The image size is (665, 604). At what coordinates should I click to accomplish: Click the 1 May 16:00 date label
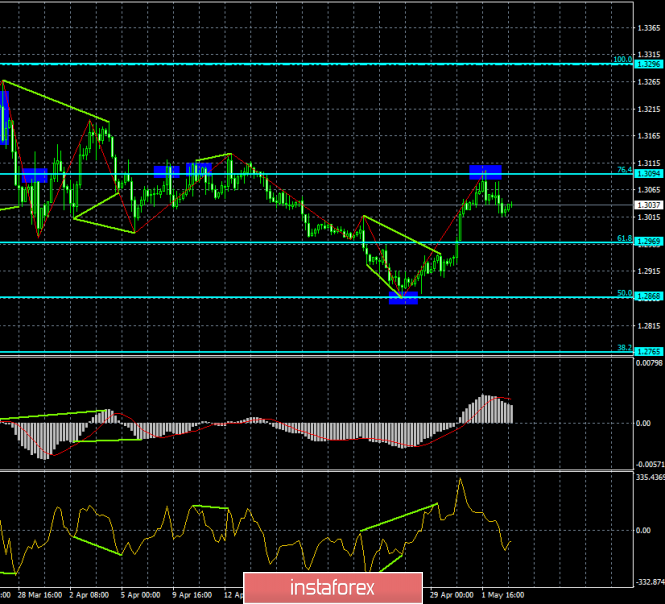503,591
